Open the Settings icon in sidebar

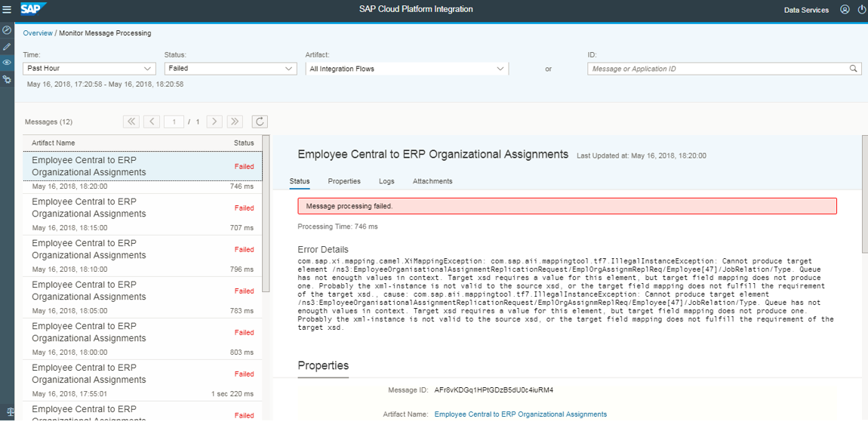coord(8,80)
